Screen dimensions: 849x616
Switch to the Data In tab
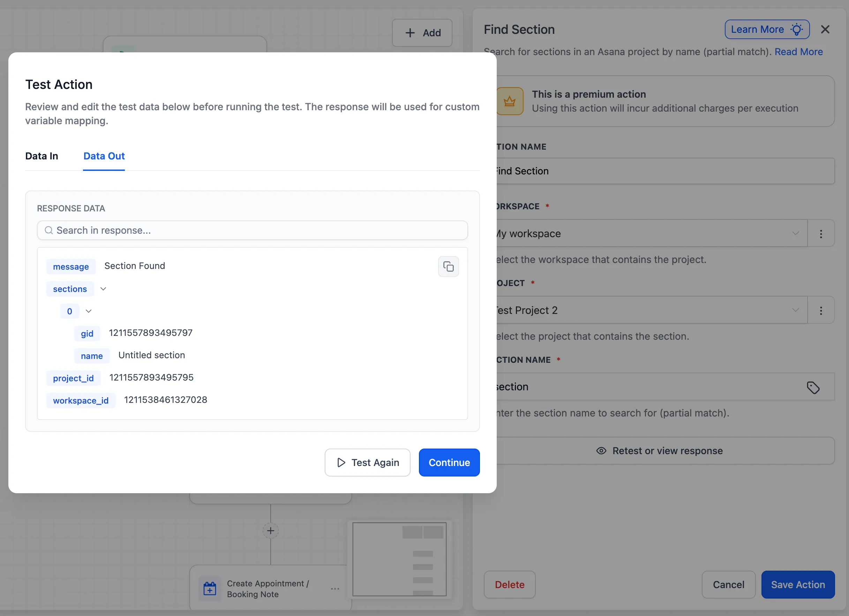pyautogui.click(x=42, y=156)
